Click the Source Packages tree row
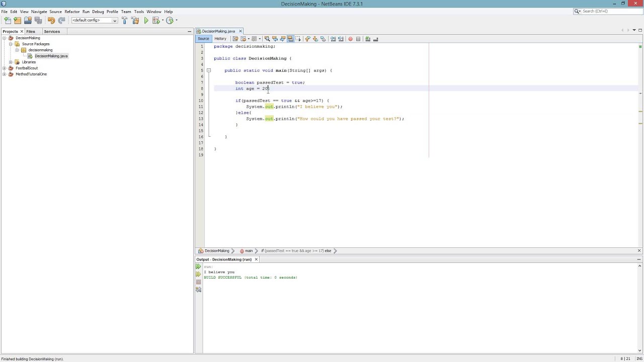 tap(35, 44)
